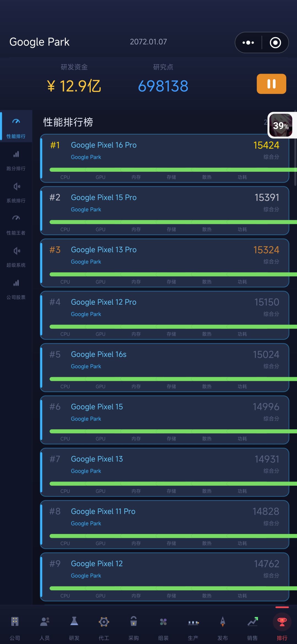Switch to the 组装 assembly tab

coord(163,628)
